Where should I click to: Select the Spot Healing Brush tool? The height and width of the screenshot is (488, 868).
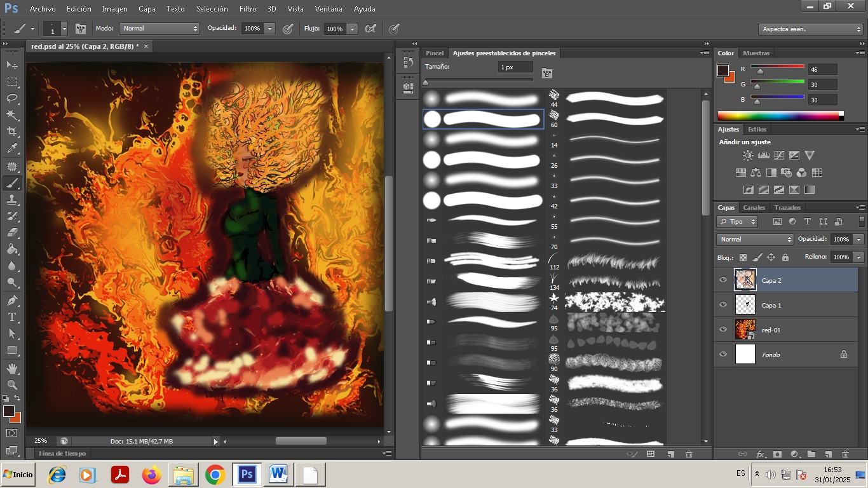(12, 166)
